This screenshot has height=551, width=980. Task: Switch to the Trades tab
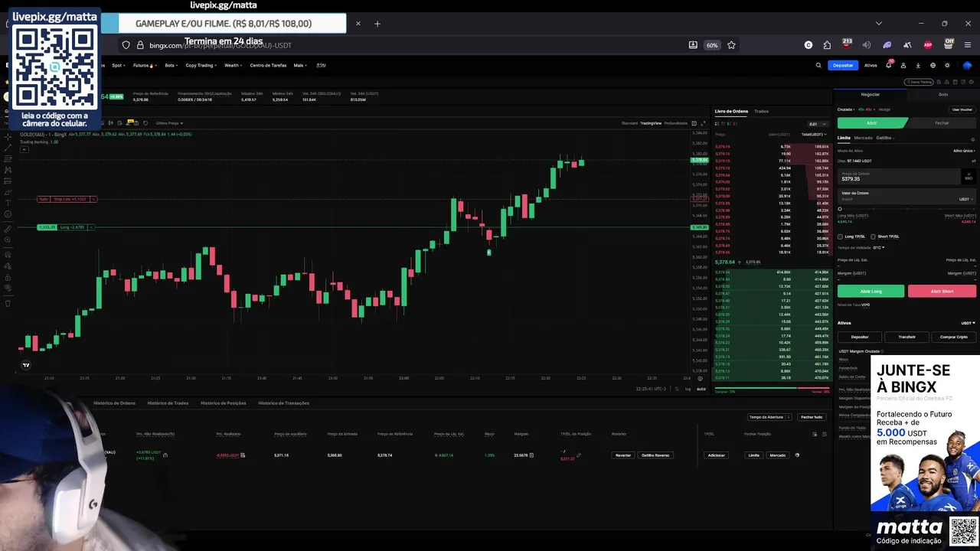pos(761,111)
